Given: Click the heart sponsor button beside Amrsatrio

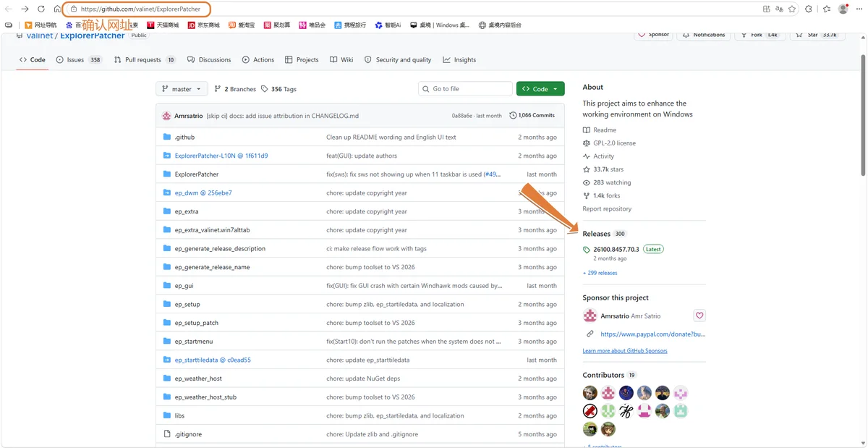Looking at the screenshot, I should (699, 316).
